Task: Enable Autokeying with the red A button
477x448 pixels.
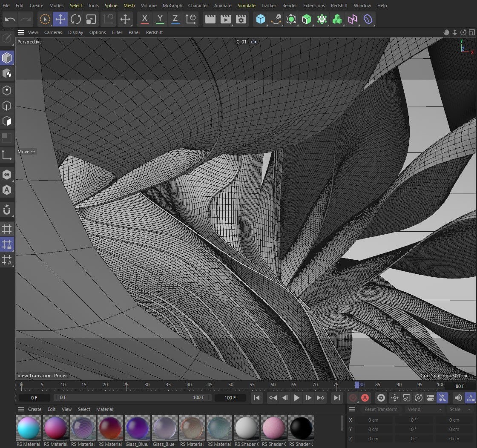Action: tap(365, 398)
